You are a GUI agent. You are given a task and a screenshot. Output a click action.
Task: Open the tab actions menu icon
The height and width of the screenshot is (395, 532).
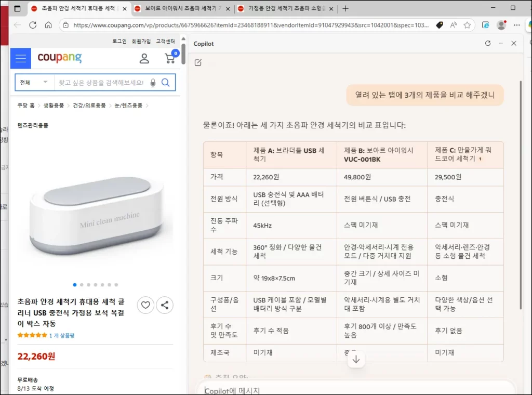pyautogui.click(x=17, y=8)
